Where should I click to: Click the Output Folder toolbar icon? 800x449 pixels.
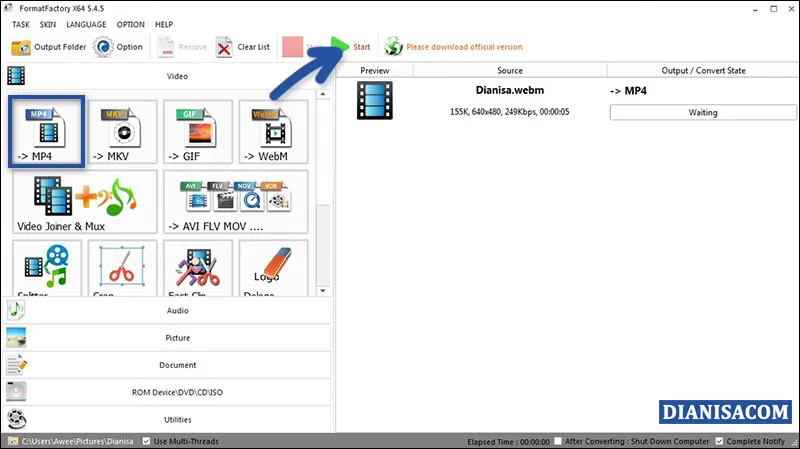[21, 47]
